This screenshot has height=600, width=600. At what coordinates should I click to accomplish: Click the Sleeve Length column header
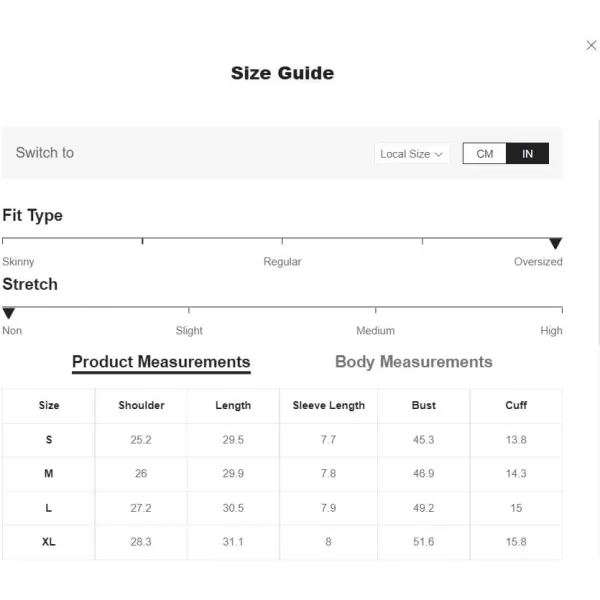[329, 406]
